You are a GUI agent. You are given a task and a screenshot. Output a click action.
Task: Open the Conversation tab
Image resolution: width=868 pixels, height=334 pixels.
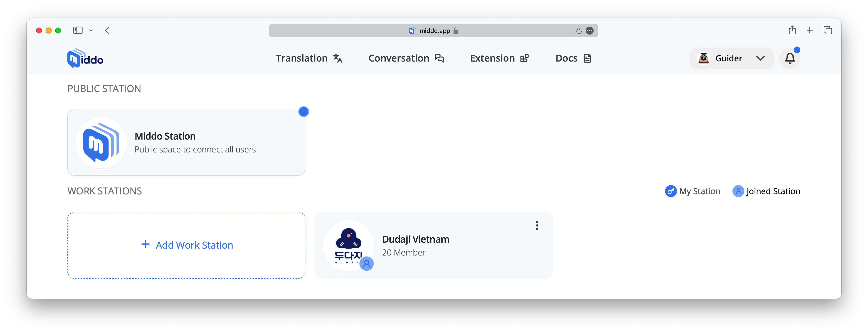(x=406, y=58)
